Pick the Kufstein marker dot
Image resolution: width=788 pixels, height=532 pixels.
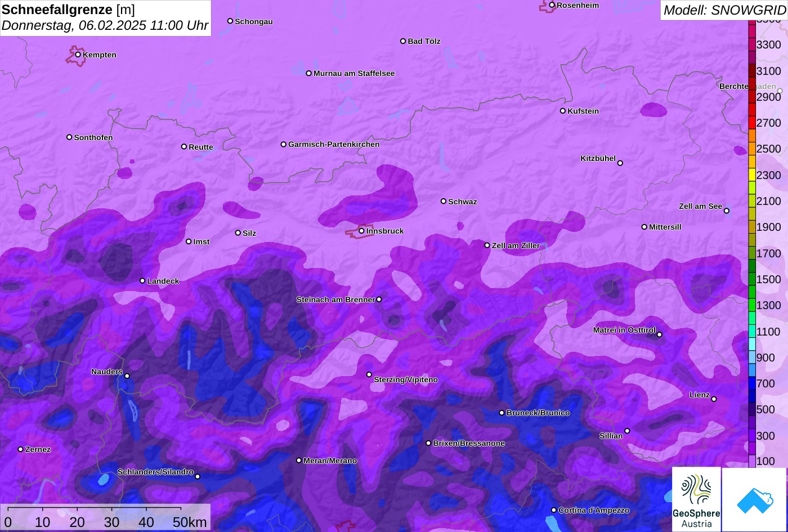(563, 111)
